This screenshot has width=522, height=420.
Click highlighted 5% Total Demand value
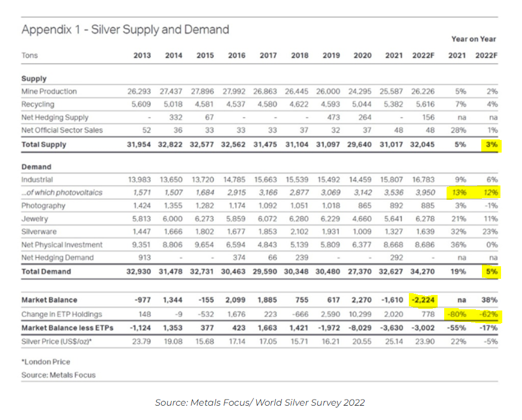click(x=491, y=272)
